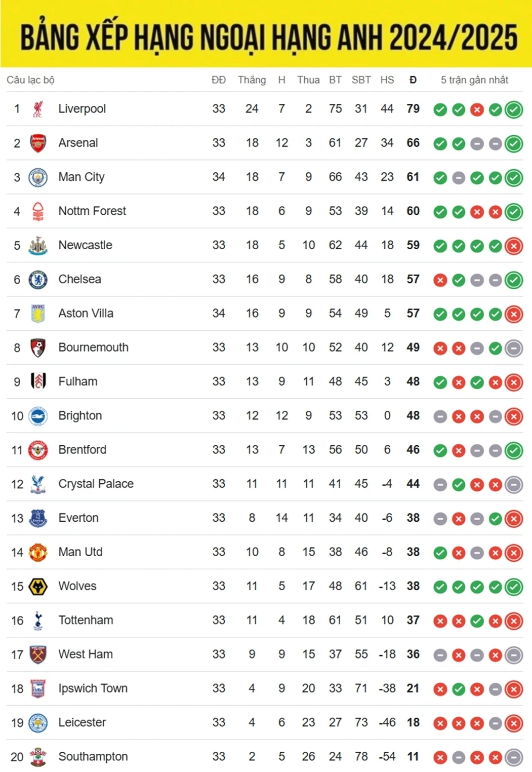
Task: Select the Brentford club badge
Action: pos(38,450)
